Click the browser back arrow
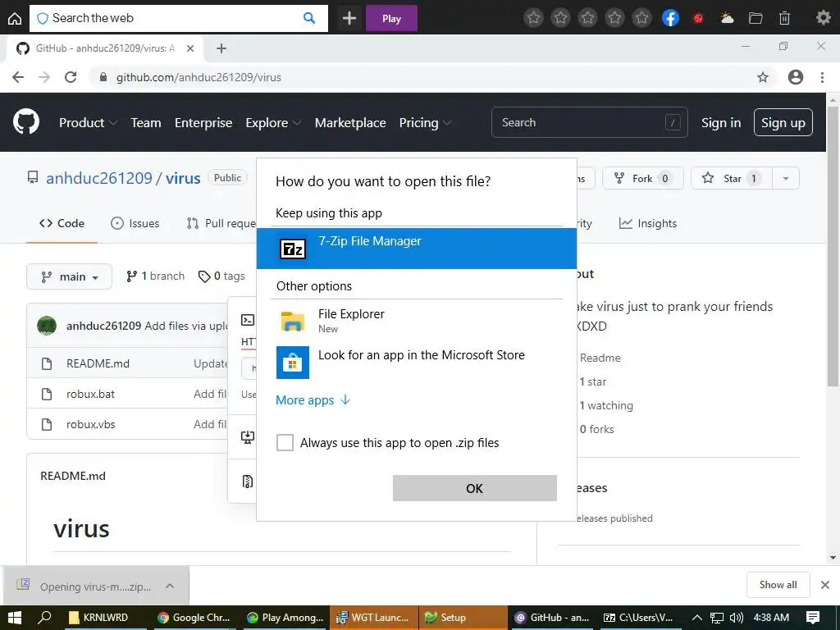840x630 pixels. click(18, 77)
